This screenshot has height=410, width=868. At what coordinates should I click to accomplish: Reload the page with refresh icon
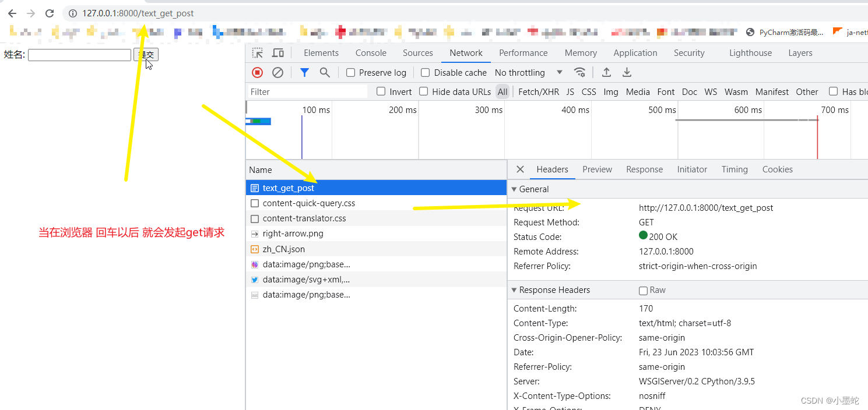point(50,13)
